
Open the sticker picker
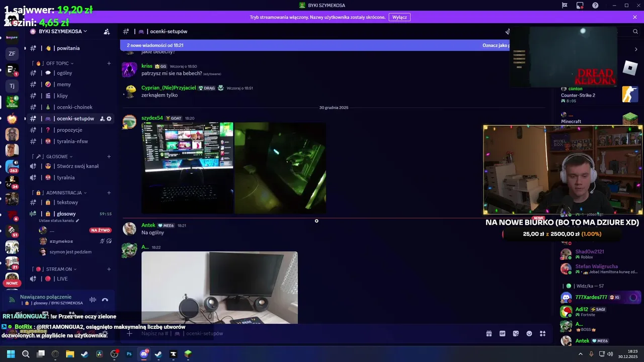coord(516,333)
